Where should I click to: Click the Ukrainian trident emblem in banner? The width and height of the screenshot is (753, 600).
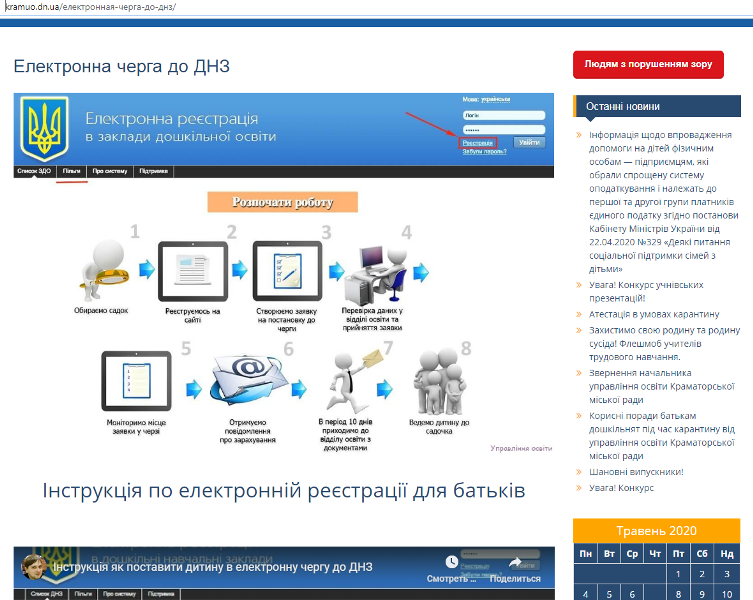pos(45,128)
